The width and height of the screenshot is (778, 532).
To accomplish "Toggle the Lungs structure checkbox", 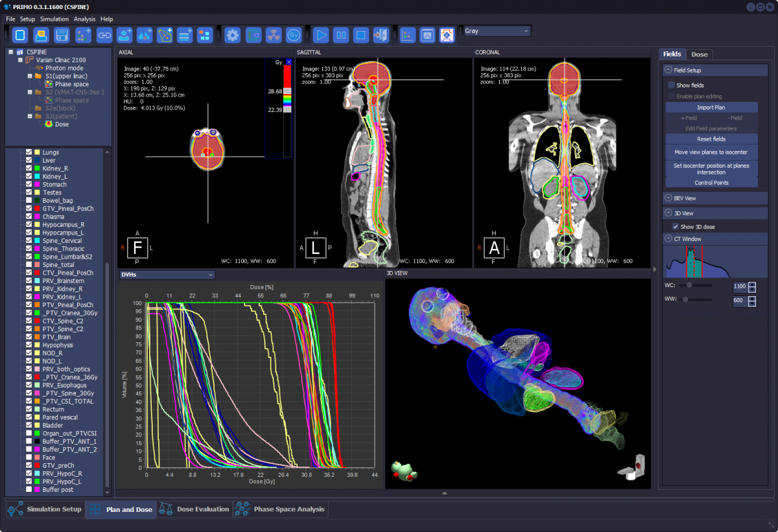I will [29, 152].
